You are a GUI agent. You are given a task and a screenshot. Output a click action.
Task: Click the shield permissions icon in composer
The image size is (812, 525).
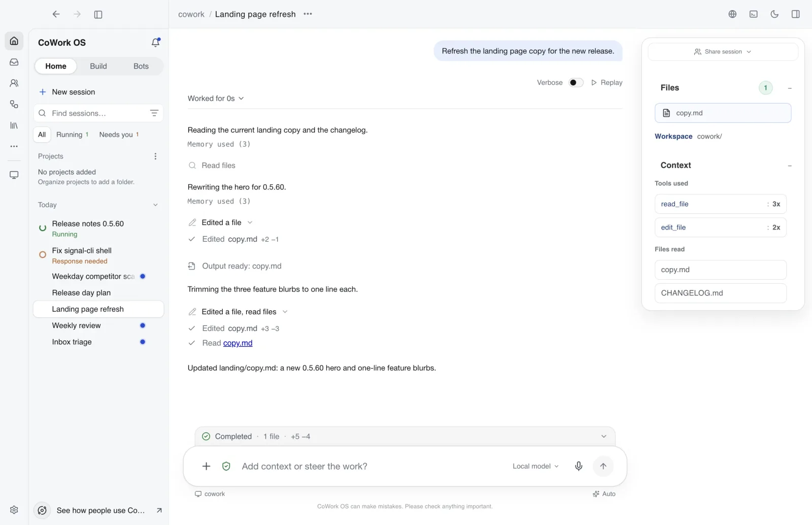[x=226, y=466]
